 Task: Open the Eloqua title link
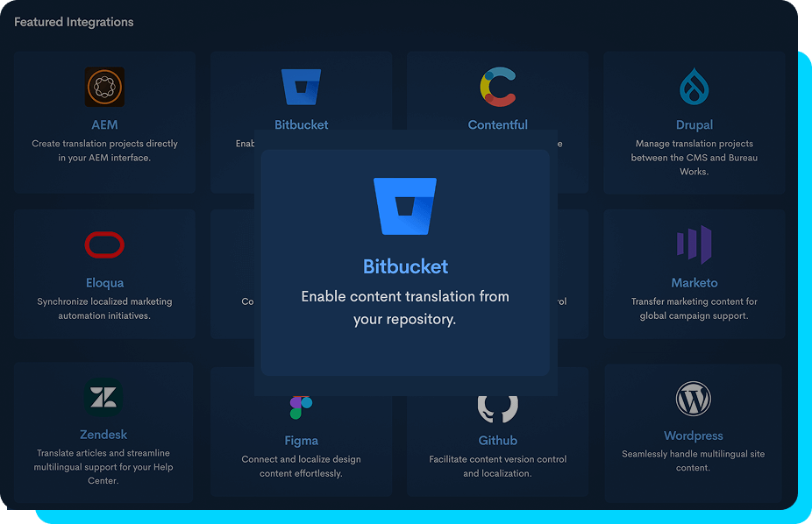point(104,283)
